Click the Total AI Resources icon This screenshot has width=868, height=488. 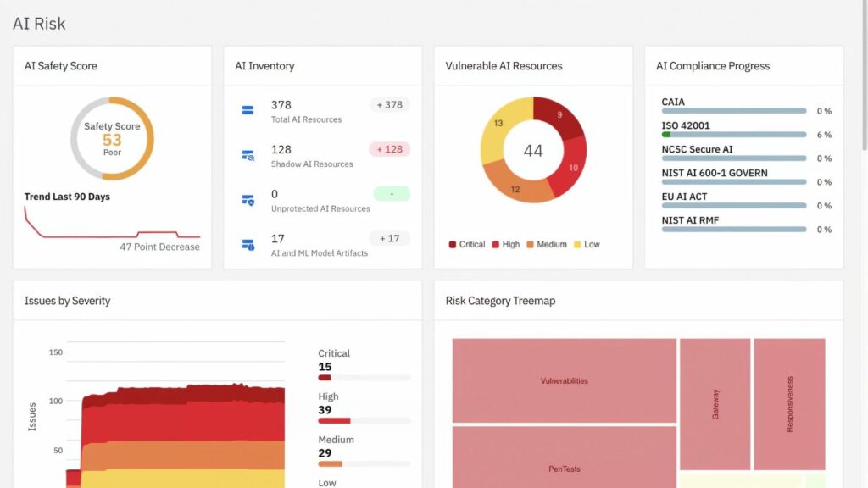(x=248, y=110)
